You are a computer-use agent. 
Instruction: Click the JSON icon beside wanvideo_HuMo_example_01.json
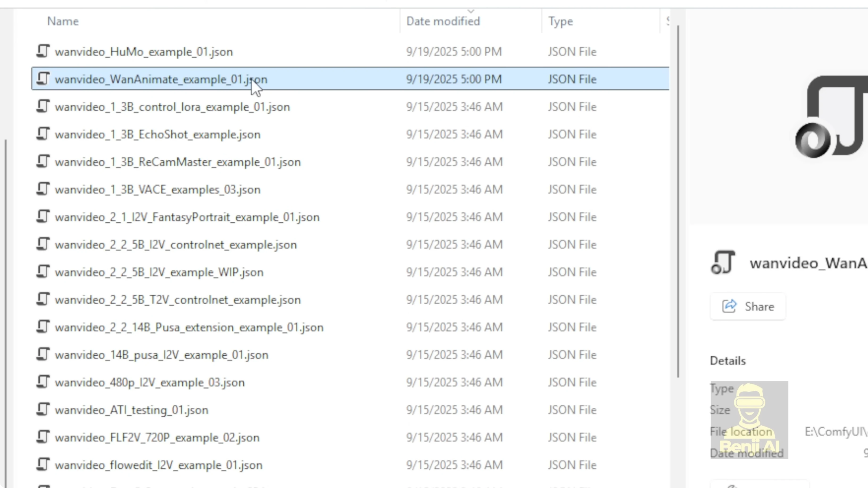43,51
